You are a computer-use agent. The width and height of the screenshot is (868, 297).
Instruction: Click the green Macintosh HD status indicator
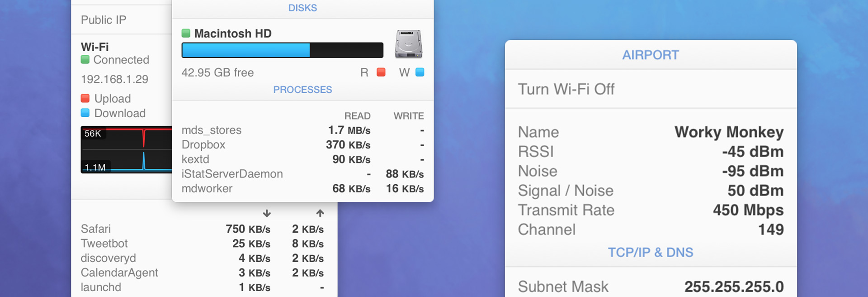click(186, 33)
